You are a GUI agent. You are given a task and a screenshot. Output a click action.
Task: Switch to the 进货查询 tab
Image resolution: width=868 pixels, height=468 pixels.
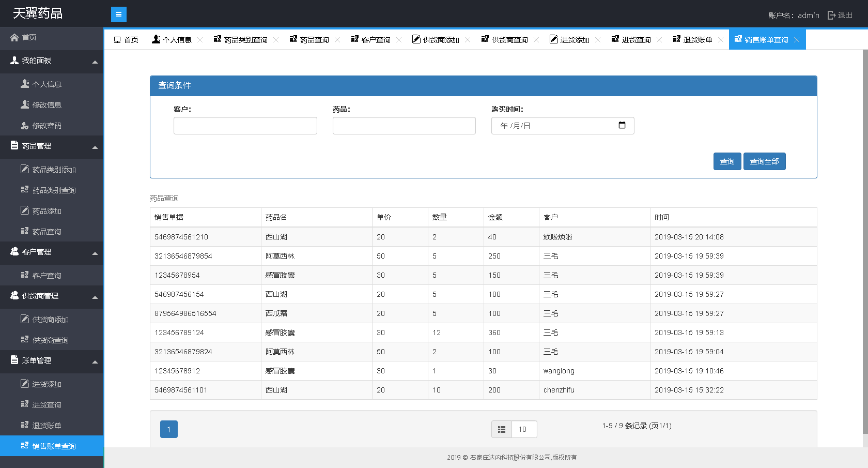point(631,40)
